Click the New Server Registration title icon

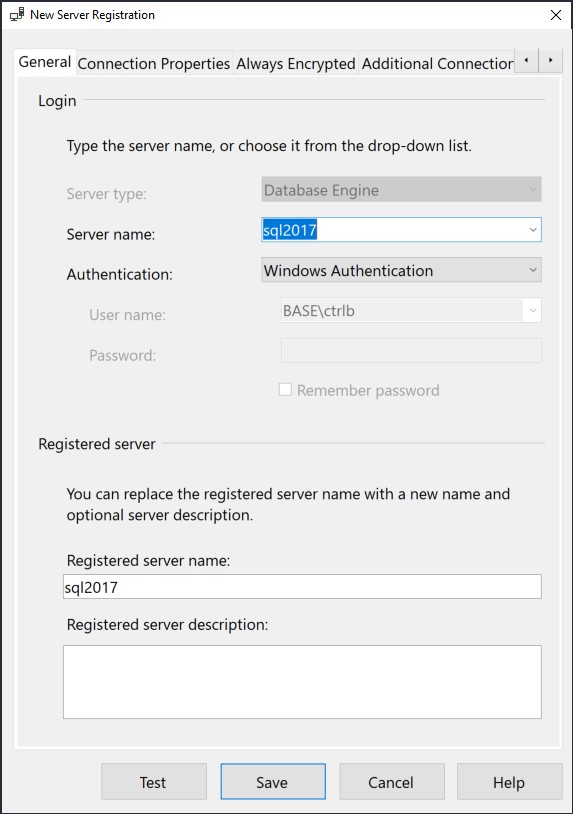tap(17, 15)
